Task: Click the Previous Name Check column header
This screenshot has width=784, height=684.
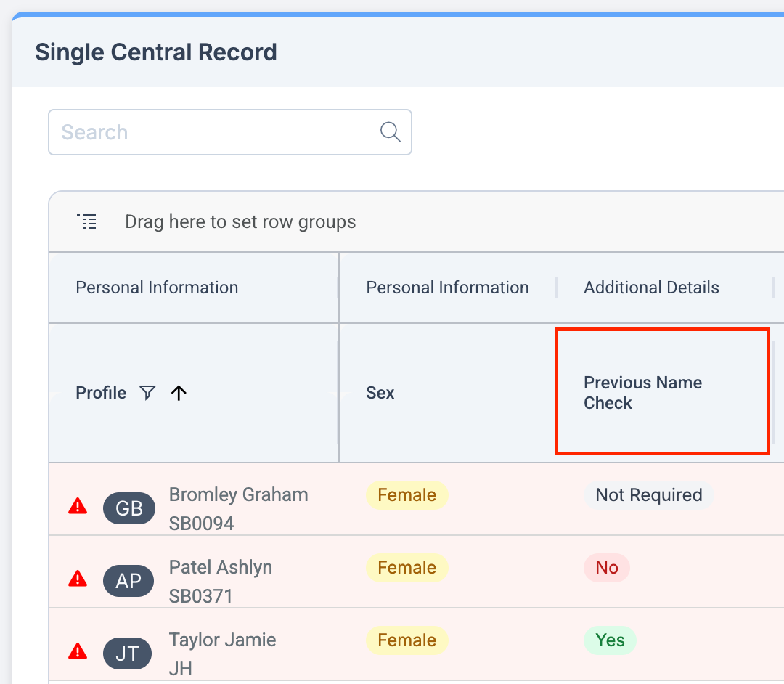Action: click(x=663, y=393)
